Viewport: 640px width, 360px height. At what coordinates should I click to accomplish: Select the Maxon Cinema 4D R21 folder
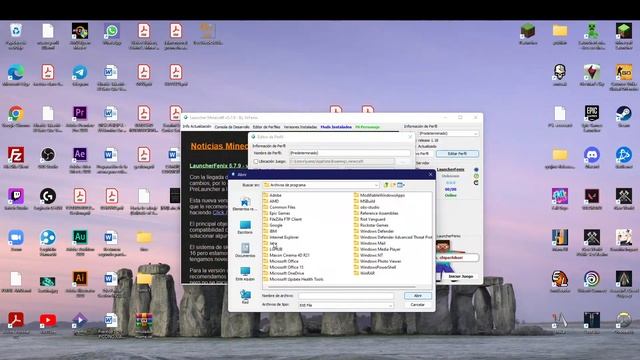[287, 255]
